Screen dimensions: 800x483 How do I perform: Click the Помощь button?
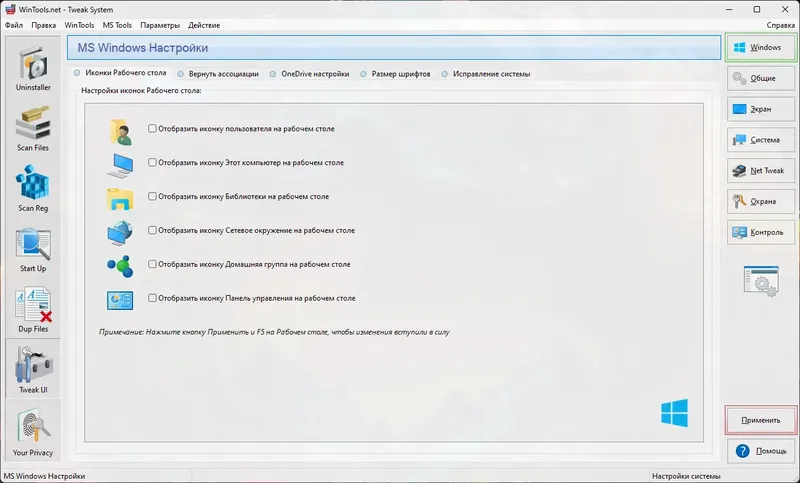(x=761, y=451)
